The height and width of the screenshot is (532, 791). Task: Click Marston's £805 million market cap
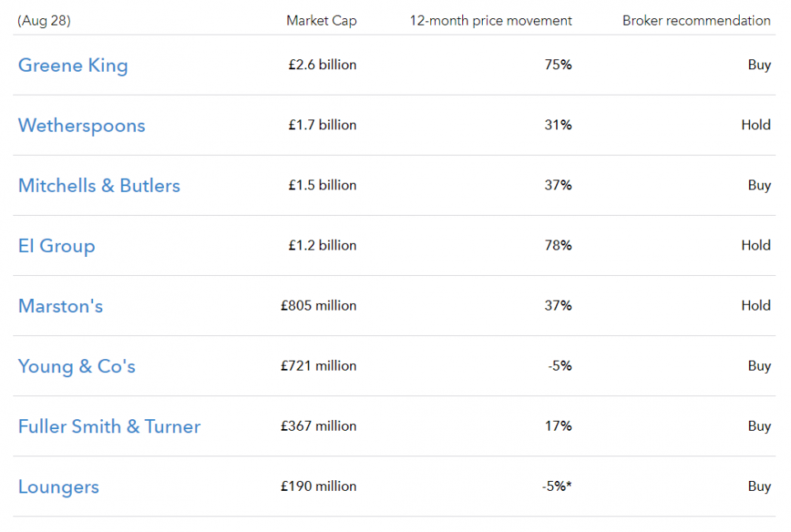(318, 306)
